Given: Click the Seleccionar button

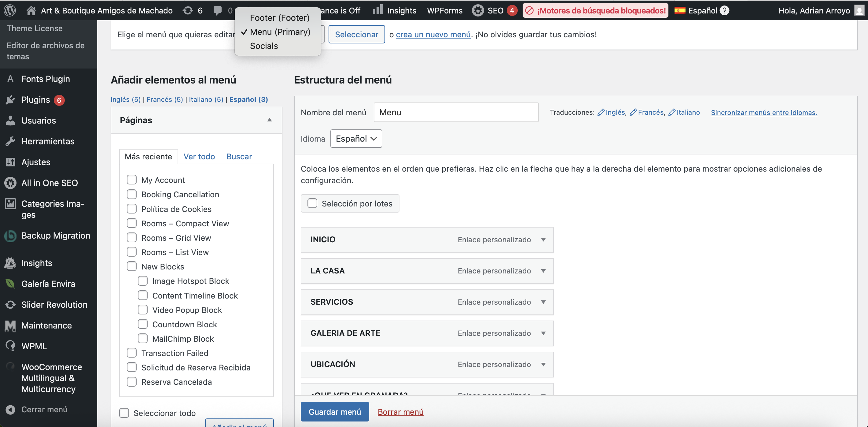Looking at the screenshot, I should [356, 34].
